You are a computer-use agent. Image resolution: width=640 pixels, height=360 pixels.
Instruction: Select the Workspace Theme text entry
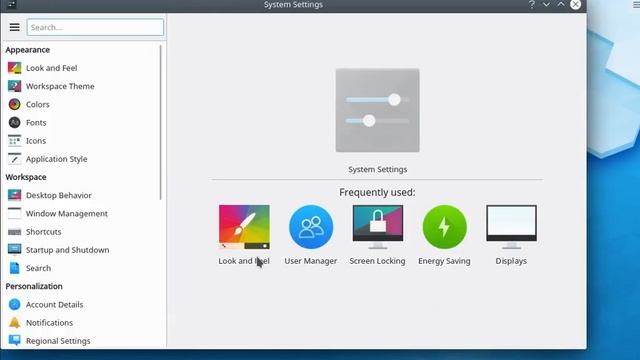(x=60, y=86)
